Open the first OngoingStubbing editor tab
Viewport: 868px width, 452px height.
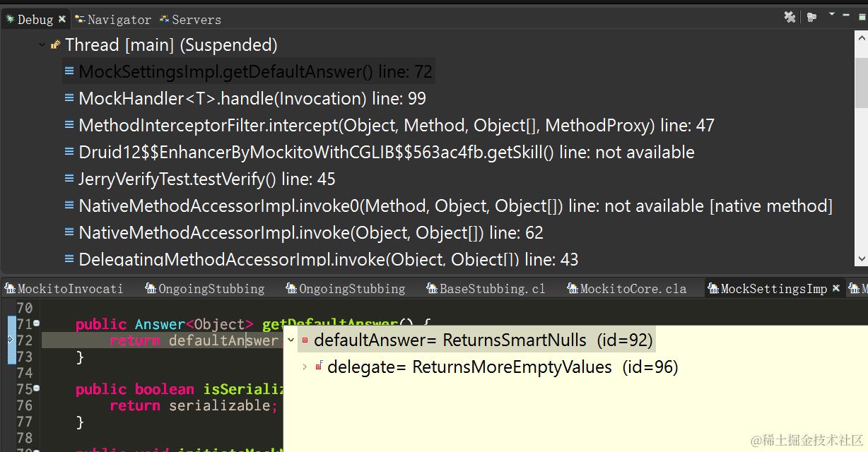205,289
